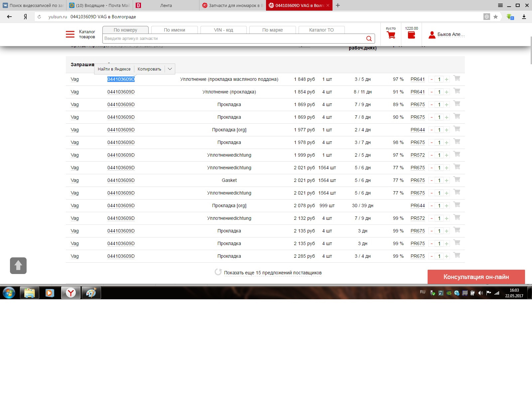The image size is (532, 415).
Task: Click the Yandex Я home icon
Action: [25, 17]
